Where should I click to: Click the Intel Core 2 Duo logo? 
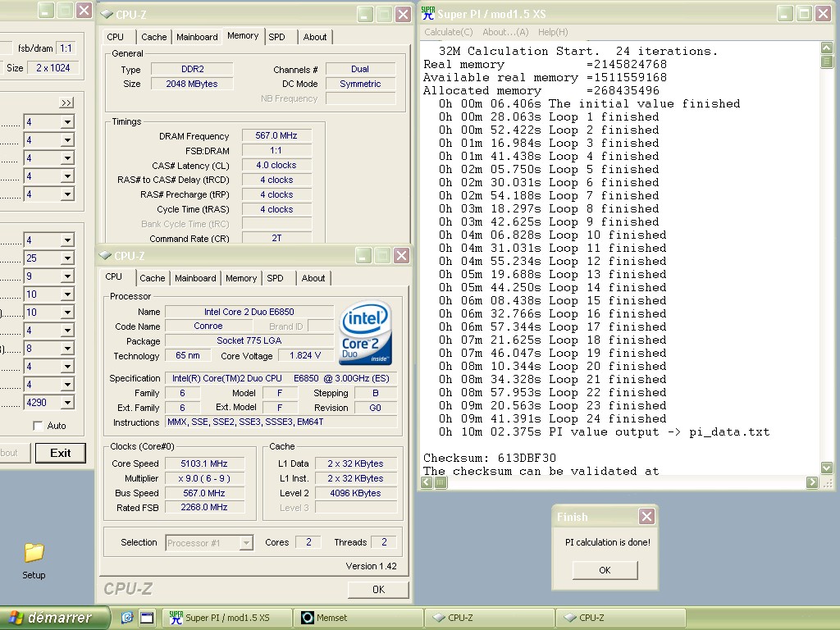[x=366, y=333]
